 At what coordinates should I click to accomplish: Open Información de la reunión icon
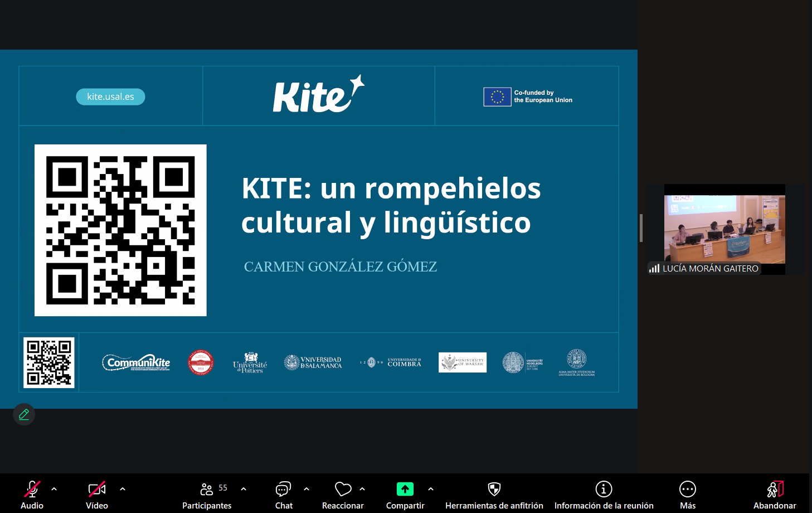coord(604,489)
